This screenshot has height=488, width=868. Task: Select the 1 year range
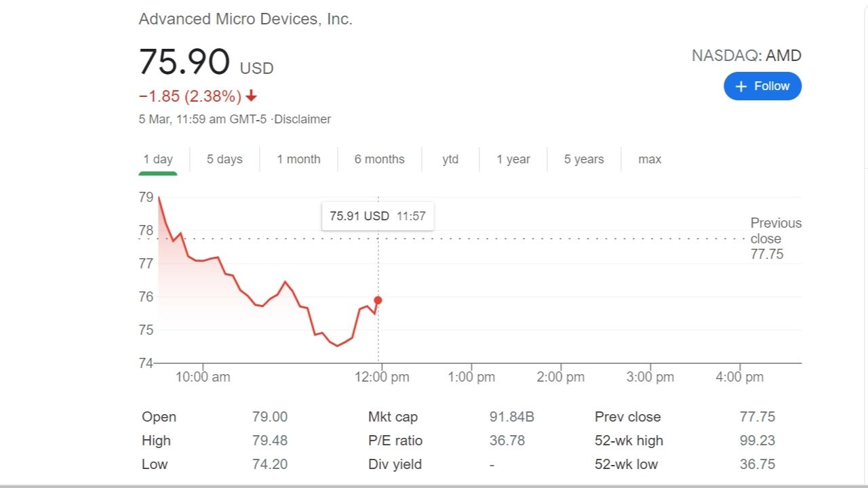(x=513, y=159)
